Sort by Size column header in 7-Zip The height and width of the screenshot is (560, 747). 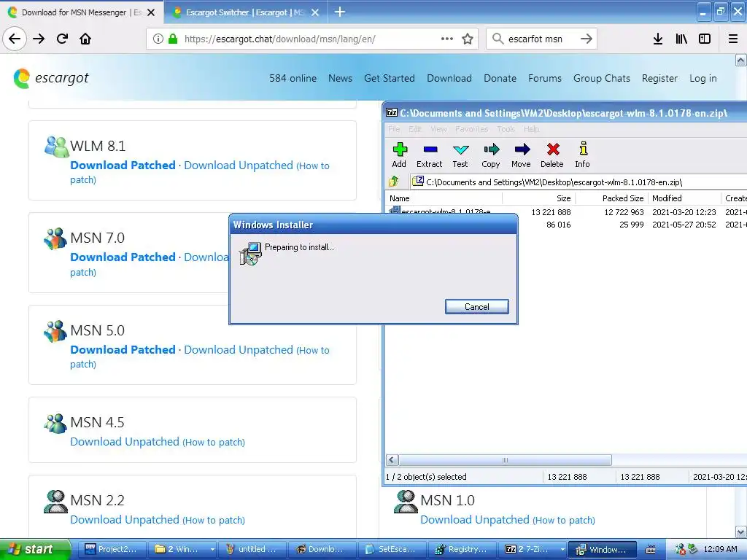click(539, 198)
